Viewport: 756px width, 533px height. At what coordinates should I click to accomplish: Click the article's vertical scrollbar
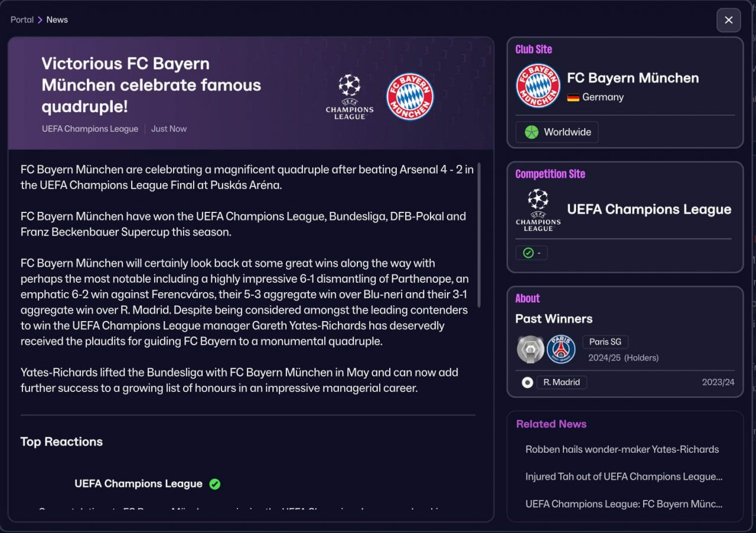[479, 235]
